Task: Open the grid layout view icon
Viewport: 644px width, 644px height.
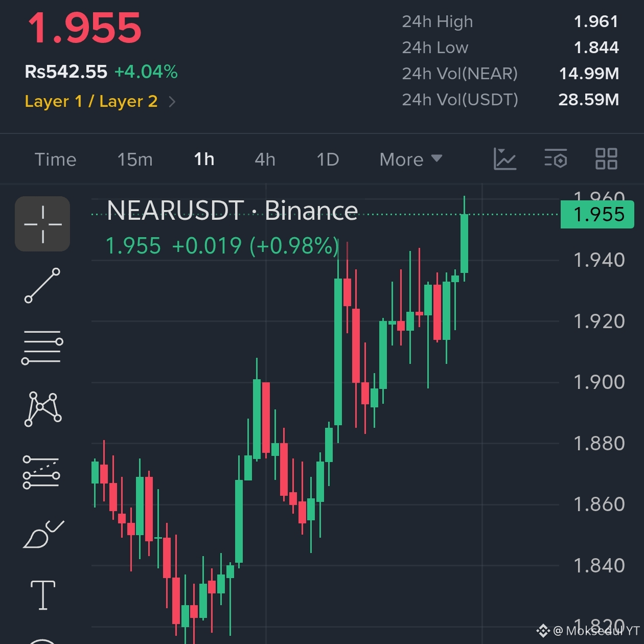Action: pyautogui.click(x=606, y=159)
